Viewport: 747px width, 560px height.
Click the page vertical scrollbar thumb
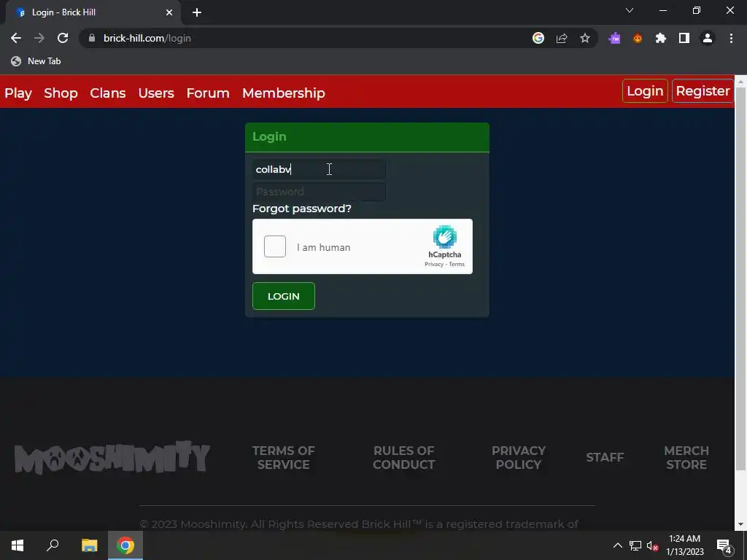pos(740,279)
